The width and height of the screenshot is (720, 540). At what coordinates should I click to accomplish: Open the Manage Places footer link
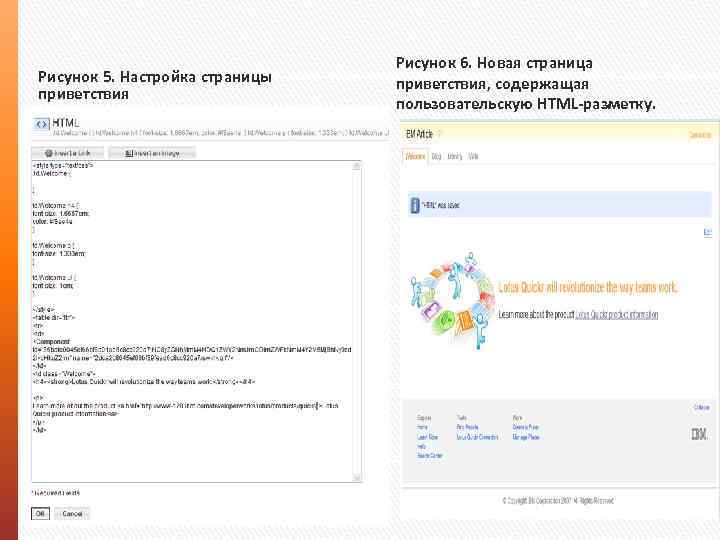pyautogui.click(x=526, y=437)
